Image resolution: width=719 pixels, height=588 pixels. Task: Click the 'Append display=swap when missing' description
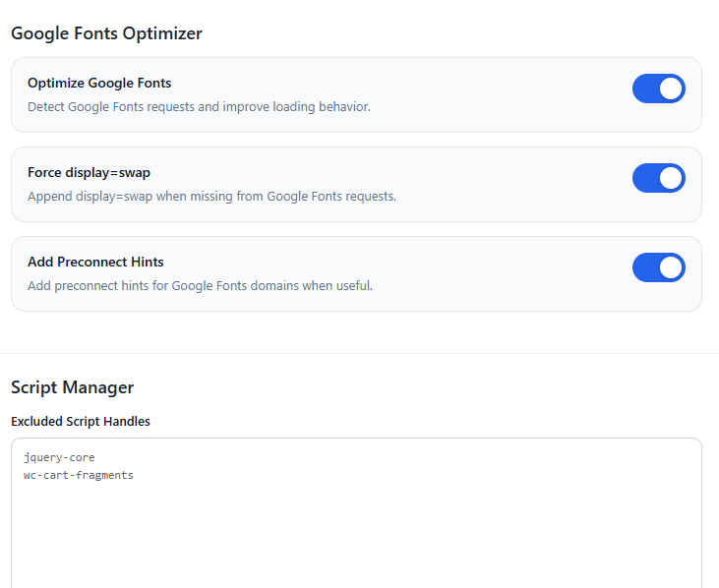pyautogui.click(x=211, y=196)
